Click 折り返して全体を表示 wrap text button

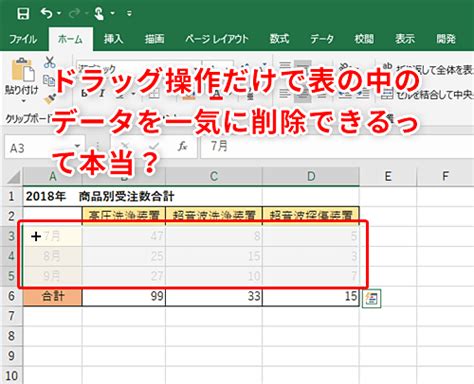[x=428, y=69]
